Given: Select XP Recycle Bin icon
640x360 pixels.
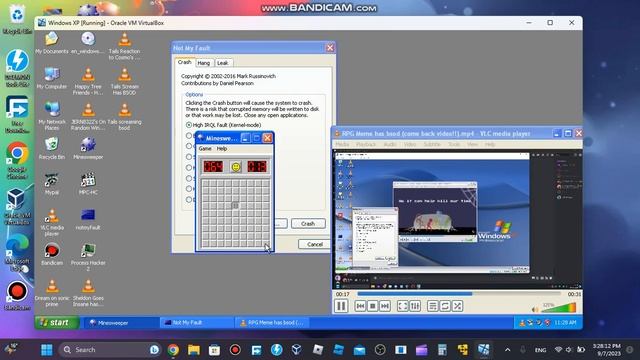Looking at the screenshot, I should tap(51, 149).
